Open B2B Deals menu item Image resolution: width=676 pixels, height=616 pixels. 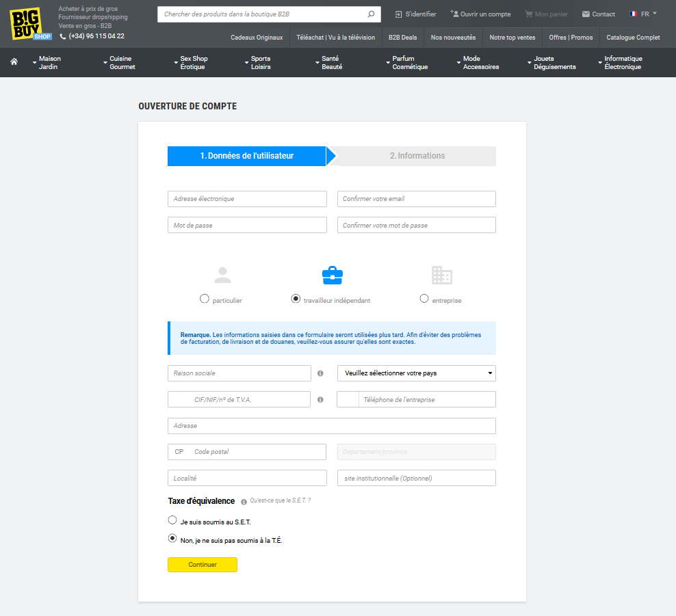pyautogui.click(x=403, y=38)
